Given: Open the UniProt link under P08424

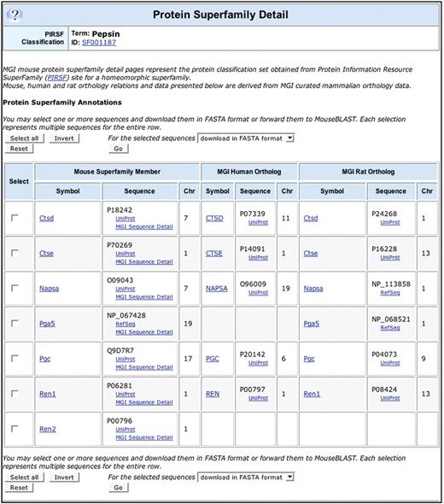Looking at the screenshot, I should tap(390, 398).
